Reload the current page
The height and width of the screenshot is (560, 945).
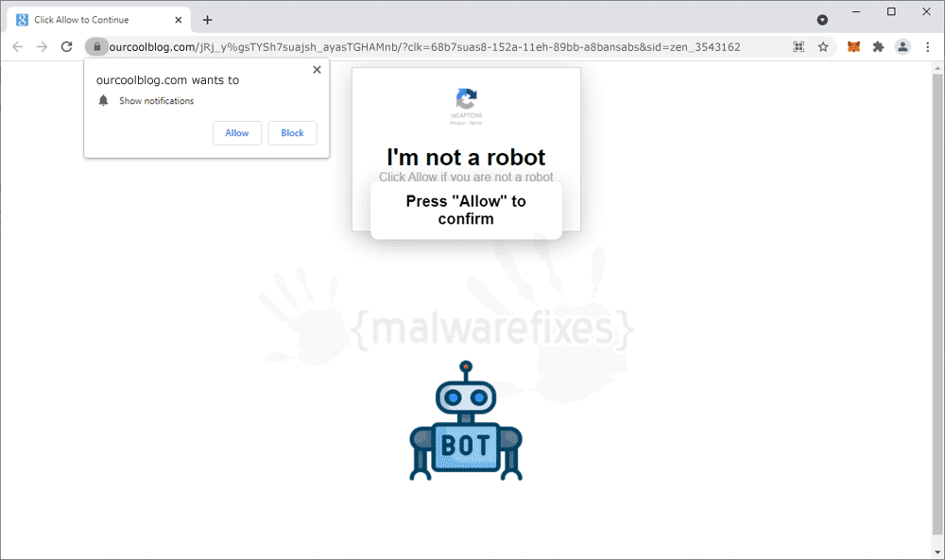(66, 47)
